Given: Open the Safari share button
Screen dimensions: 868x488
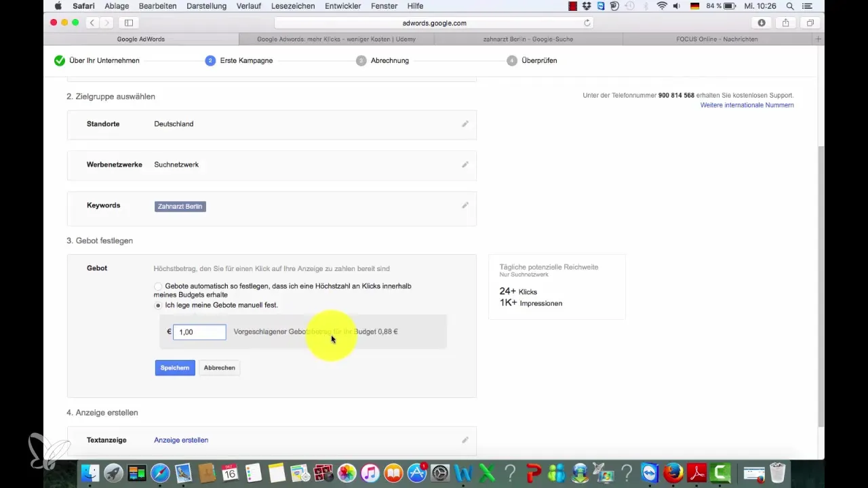Looking at the screenshot, I should coord(785,22).
